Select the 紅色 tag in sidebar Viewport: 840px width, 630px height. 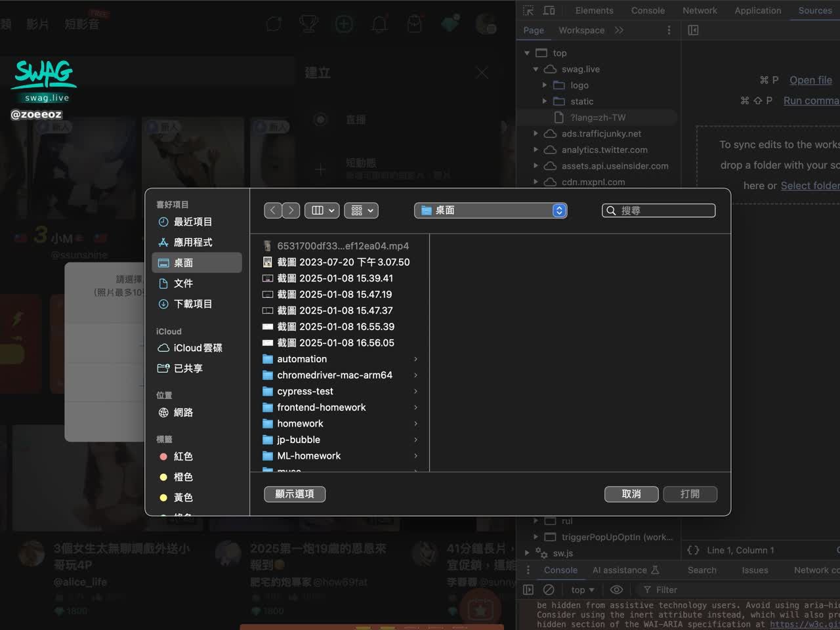(x=182, y=457)
